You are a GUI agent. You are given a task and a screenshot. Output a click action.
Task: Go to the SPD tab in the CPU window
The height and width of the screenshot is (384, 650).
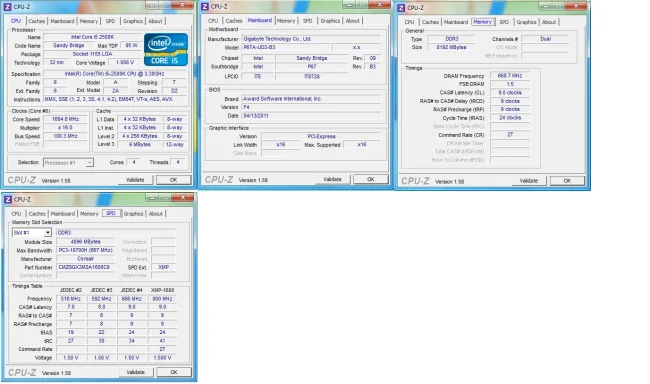110,21
